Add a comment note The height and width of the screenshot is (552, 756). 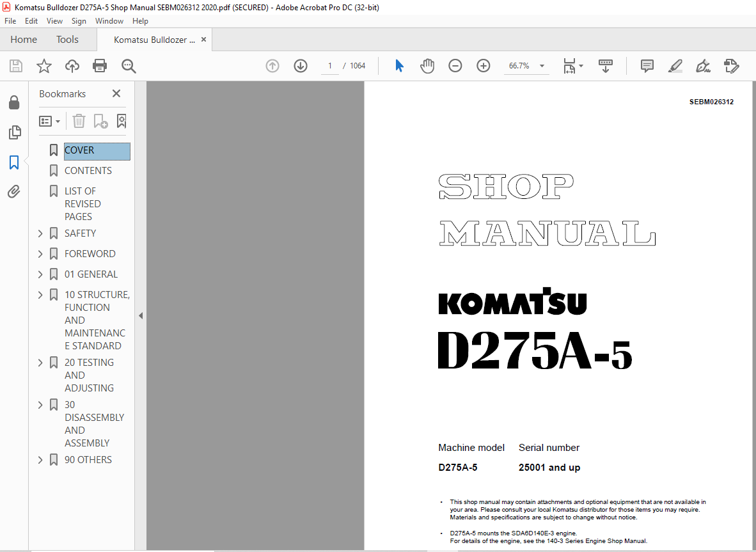(x=647, y=66)
